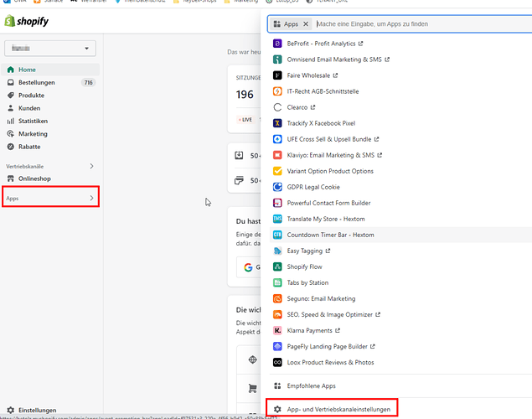Click the Variant Option yellow checkmark icon
Viewport: 532px width, 419px height.
click(277, 171)
